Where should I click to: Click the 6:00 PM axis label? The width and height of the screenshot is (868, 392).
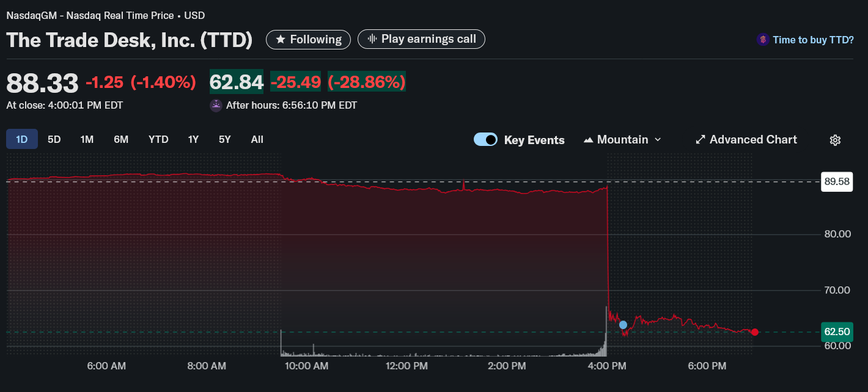707,366
